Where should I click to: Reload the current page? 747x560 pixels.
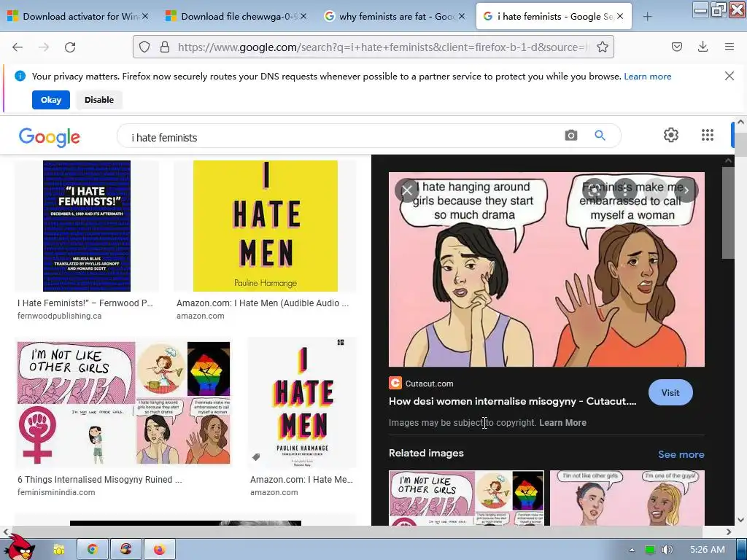tap(70, 47)
